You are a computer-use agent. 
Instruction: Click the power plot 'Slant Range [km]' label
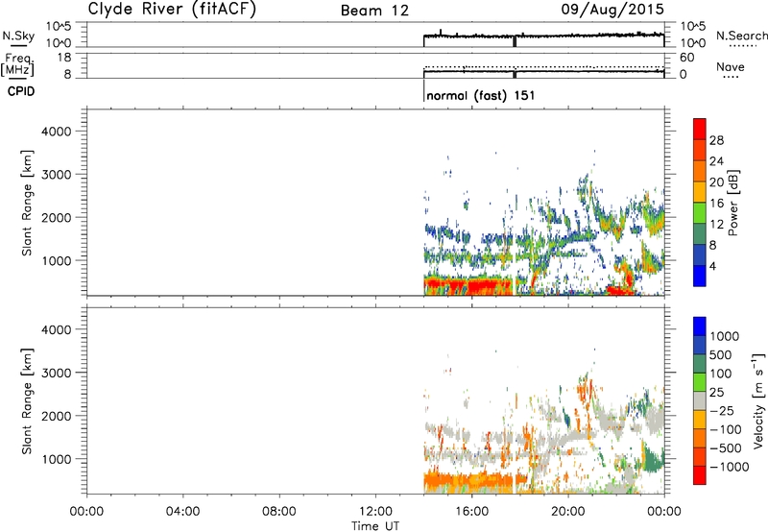coord(27,203)
